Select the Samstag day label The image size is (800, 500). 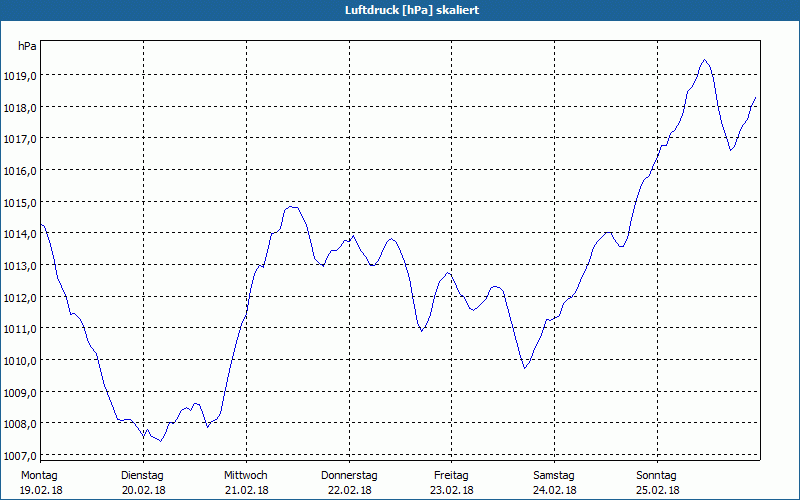point(554,475)
